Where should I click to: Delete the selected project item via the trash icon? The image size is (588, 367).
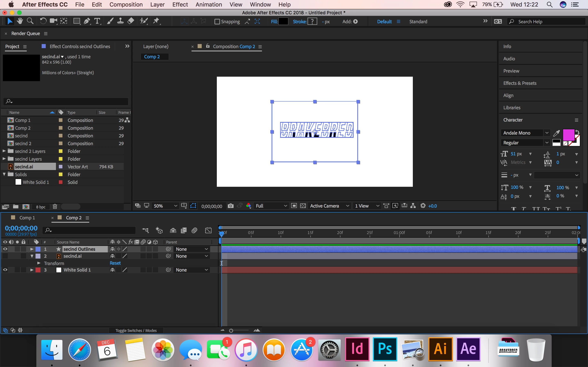(x=55, y=207)
